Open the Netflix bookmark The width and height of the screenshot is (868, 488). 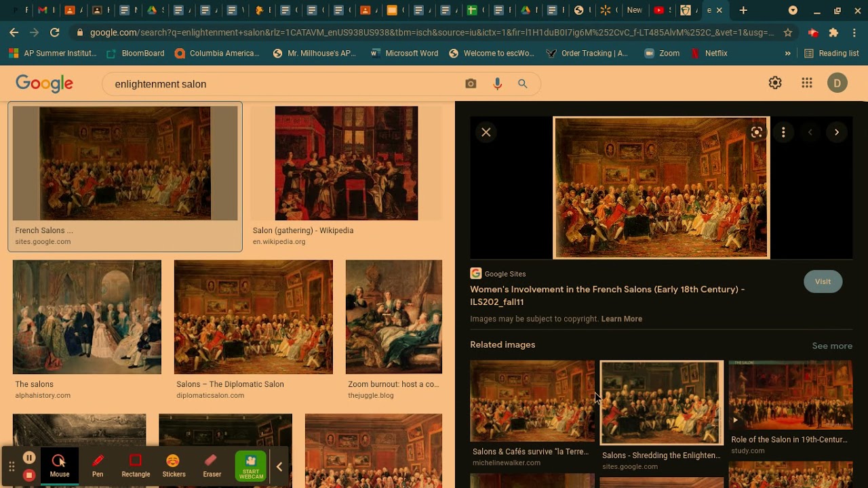point(709,53)
